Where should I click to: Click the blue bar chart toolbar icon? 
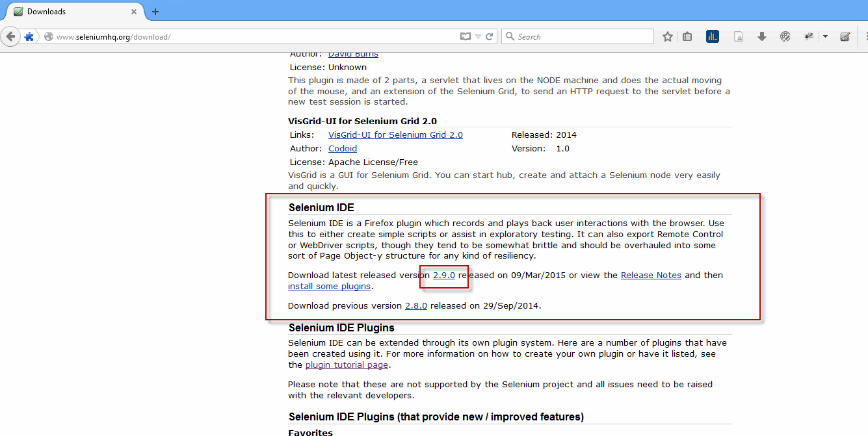pyautogui.click(x=713, y=36)
